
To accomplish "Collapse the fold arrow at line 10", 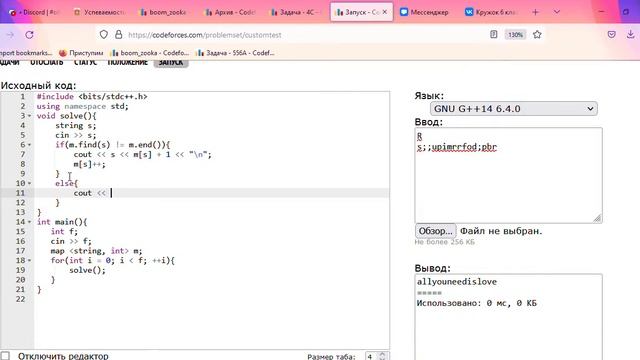I will pos(29,183).
